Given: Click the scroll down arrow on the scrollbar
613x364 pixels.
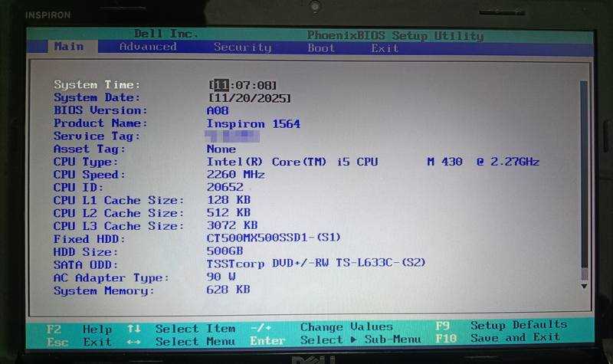Looking at the screenshot, I should point(584,286).
